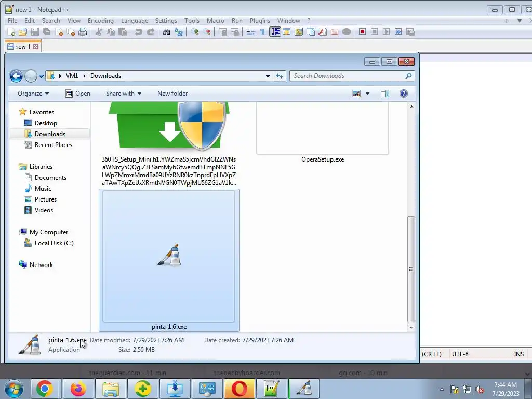532x399 pixels.
Task: Click the Save All icon in Notepad++ toolbar
Action: 47,32
